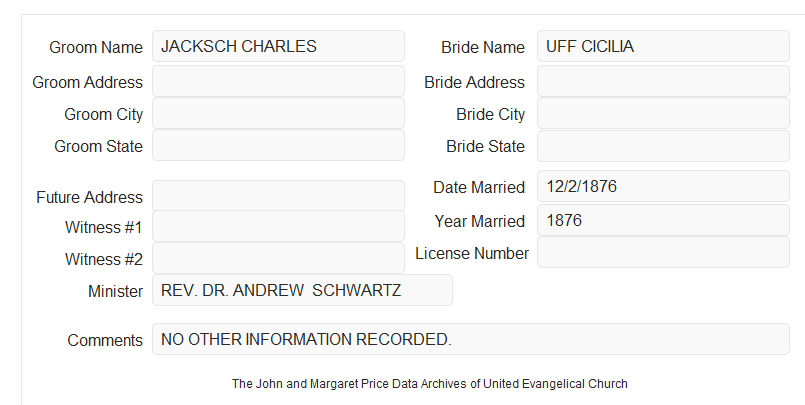Viewport: 805px width, 405px height.
Task: Select the Year Married field showing 1876
Action: [x=663, y=220]
